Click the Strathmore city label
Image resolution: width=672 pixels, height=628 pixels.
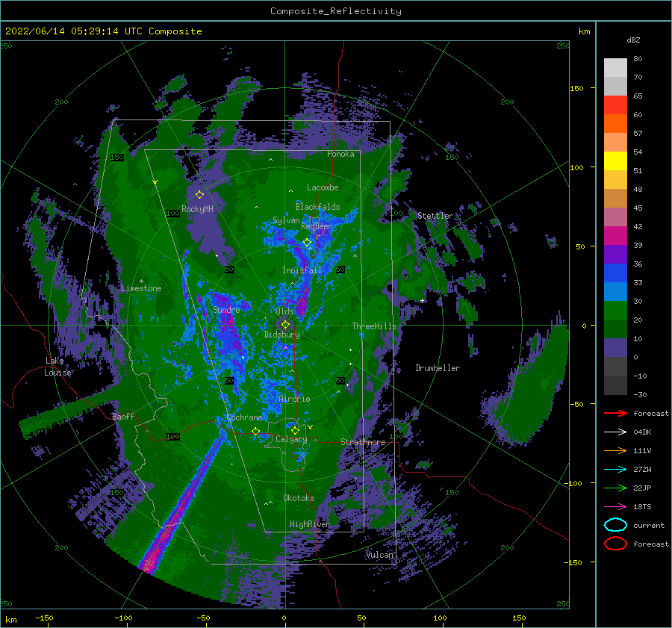(363, 442)
